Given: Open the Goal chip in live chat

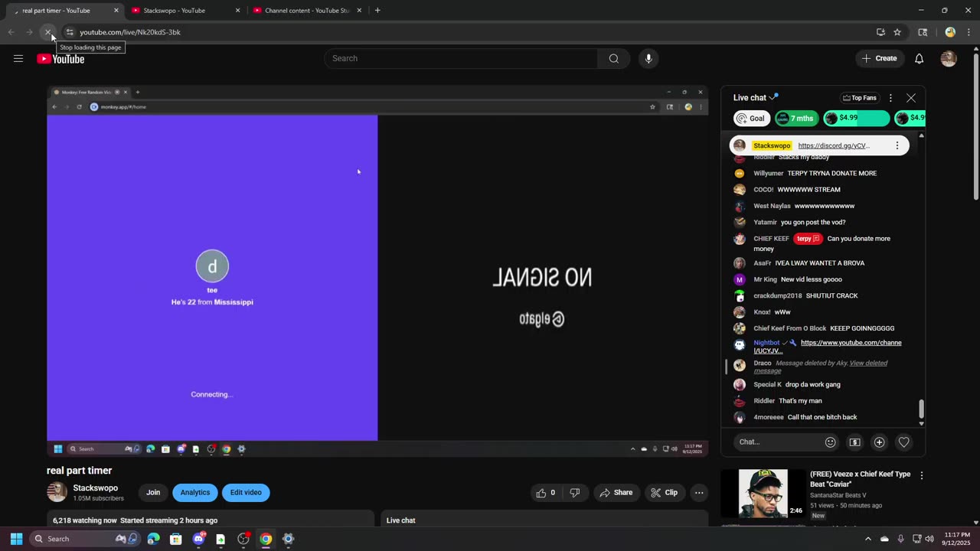Looking at the screenshot, I should click(751, 119).
